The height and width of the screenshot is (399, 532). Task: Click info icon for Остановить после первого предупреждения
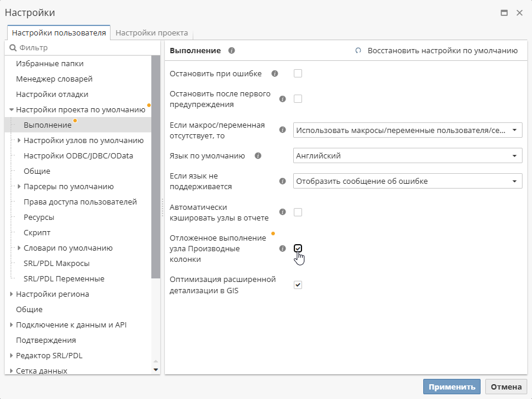(283, 99)
